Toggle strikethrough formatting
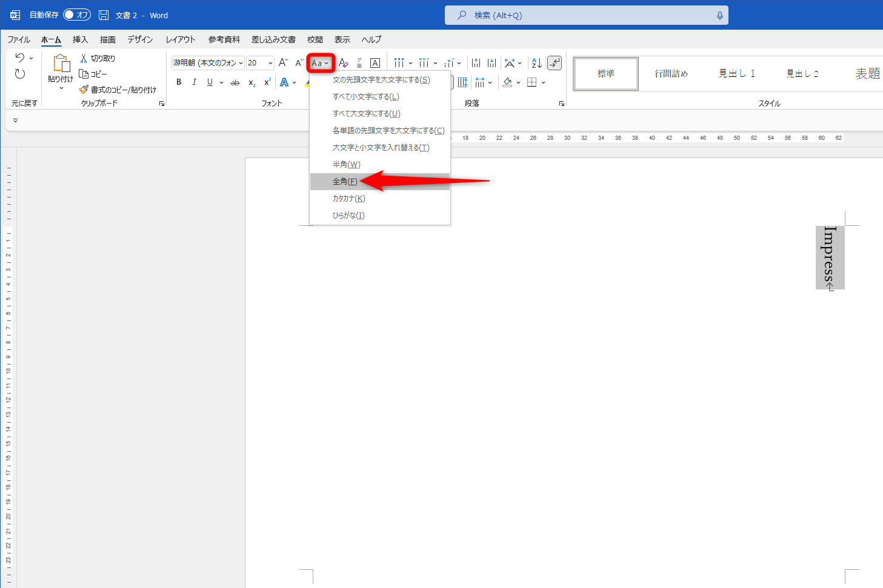 click(235, 82)
